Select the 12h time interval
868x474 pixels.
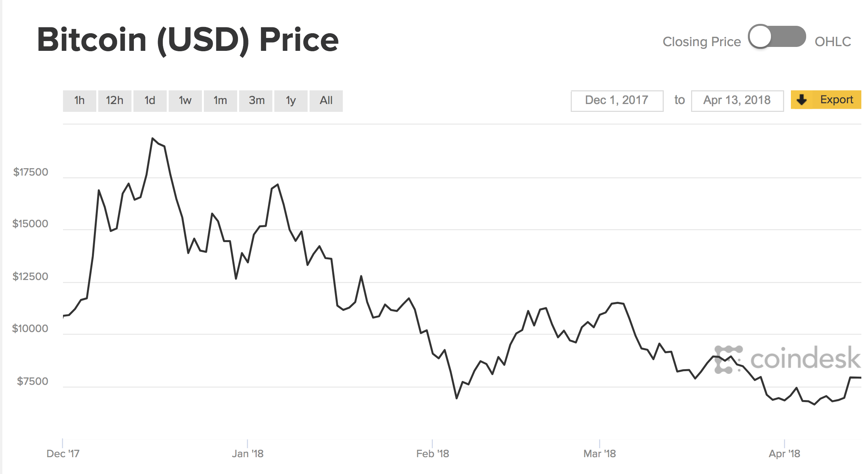115,101
